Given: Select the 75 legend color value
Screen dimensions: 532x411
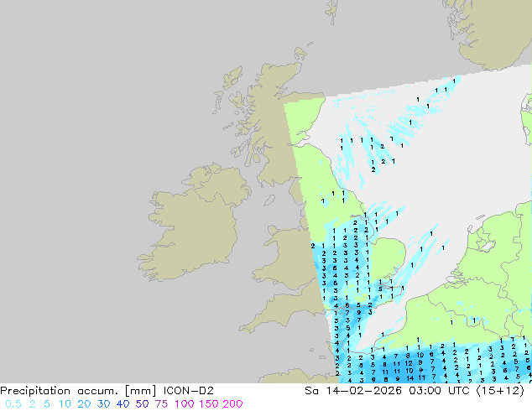Looking at the screenshot, I should click(x=161, y=404).
